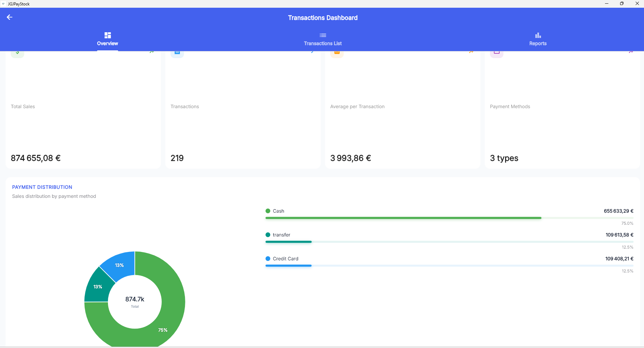Click the Cash legend label
Image resolution: width=644 pixels, height=348 pixels.
point(278,211)
